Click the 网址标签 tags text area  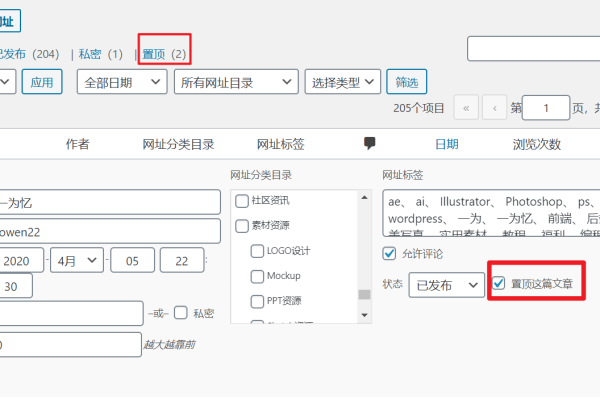pos(490,210)
